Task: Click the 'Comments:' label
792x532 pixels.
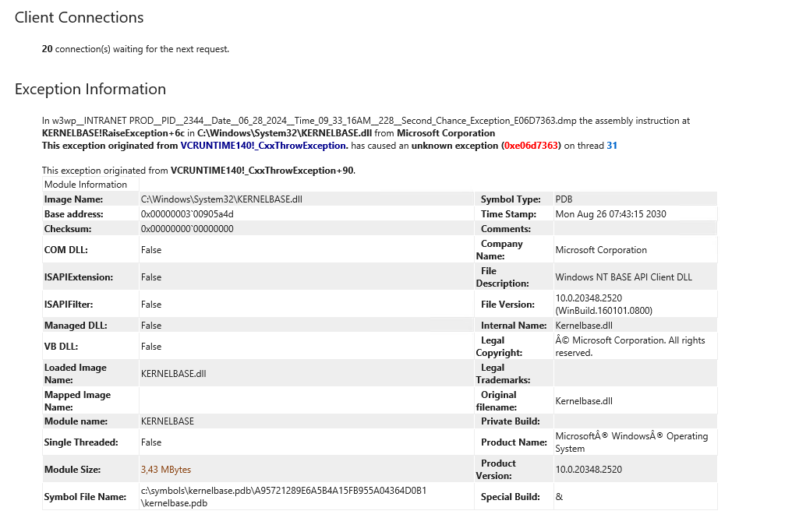Action: (506, 228)
